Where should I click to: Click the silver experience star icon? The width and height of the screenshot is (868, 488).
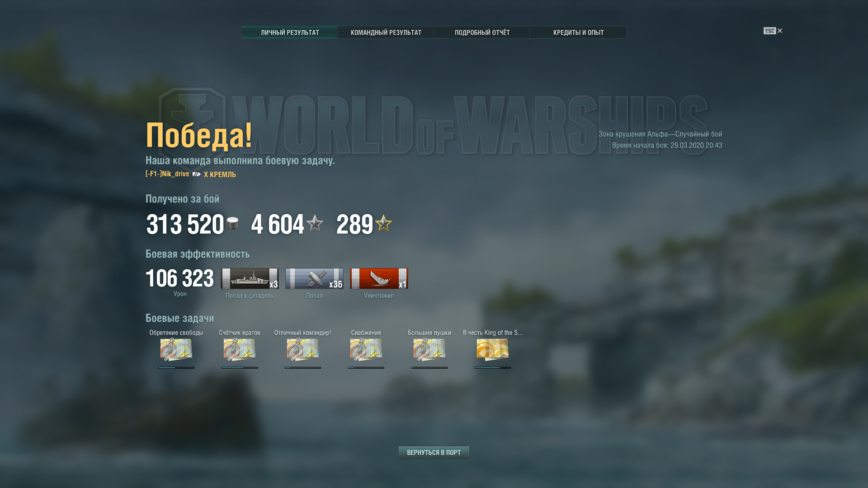(x=315, y=223)
